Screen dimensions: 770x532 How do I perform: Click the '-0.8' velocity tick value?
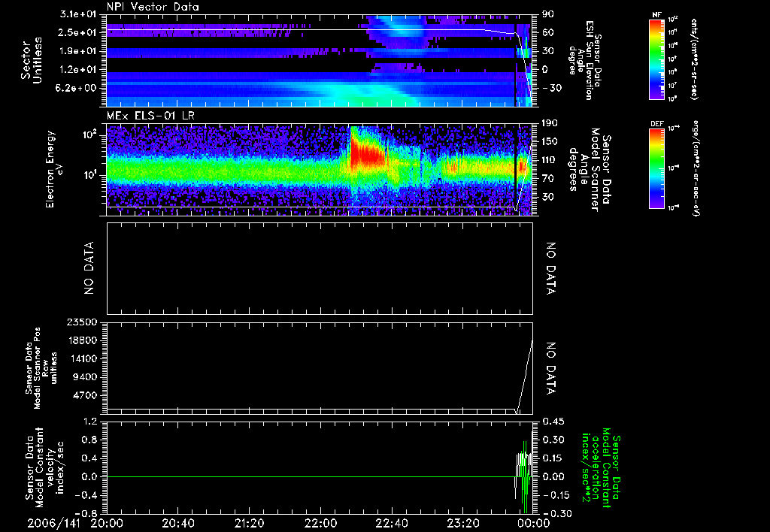(x=87, y=513)
